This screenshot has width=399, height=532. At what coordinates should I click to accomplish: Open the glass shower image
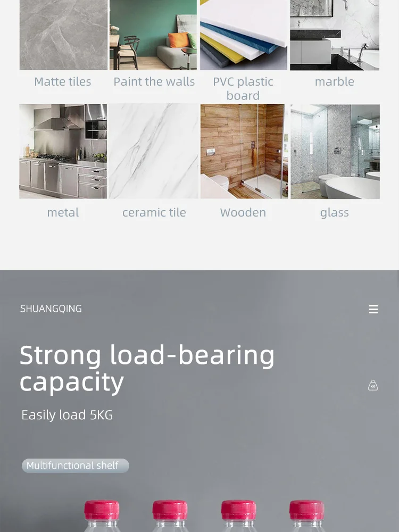[x=335, y=151]
